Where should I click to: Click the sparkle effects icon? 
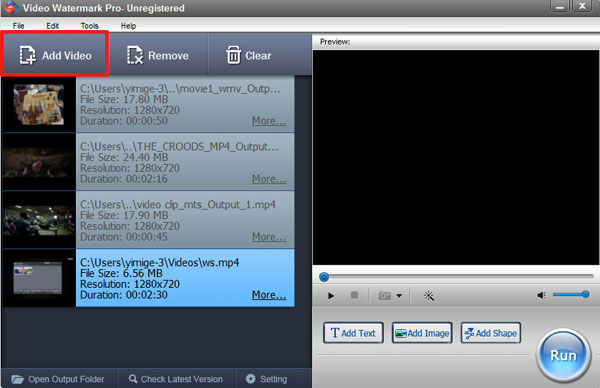pos(429,295)
